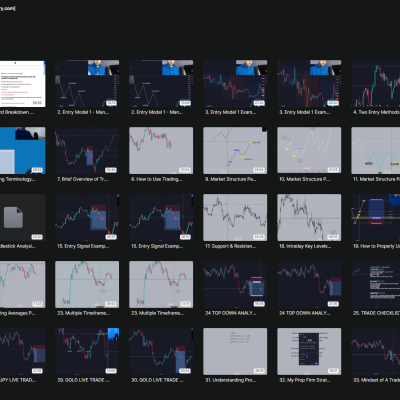The width and height of the screenshot is (400, 400).
Task: Open the thumbnail of '8. How to Use Trading...'
Action: (x=161, y=150)
